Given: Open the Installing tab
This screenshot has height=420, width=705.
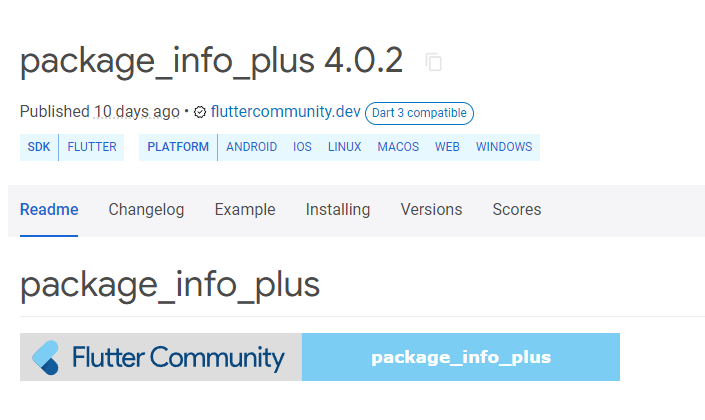Looking at the screenshot, I should point(338,210).
